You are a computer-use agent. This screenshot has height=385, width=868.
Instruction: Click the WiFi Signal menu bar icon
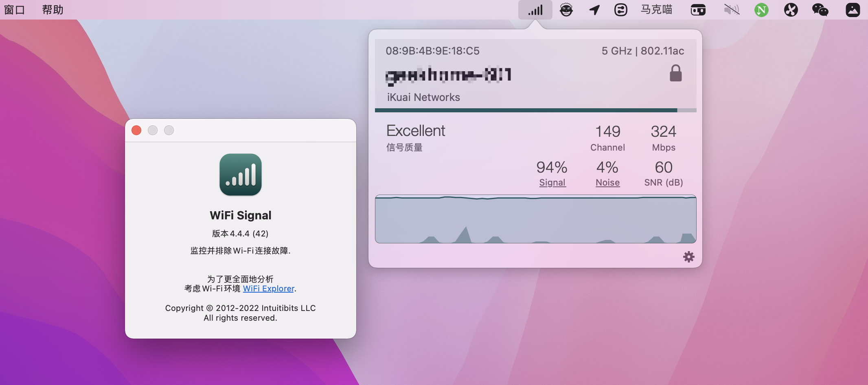pos(535,10)
